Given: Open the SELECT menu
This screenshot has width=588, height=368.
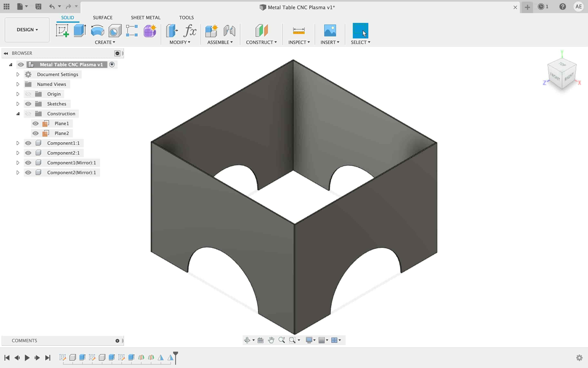Looking at the screenshot, I should 361,42.
